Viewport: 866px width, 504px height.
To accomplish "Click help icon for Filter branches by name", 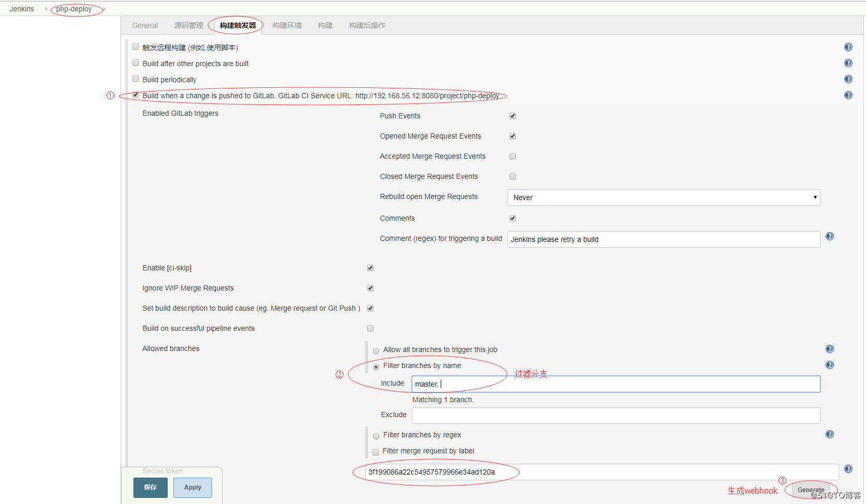I will click(x=829, y=365).
